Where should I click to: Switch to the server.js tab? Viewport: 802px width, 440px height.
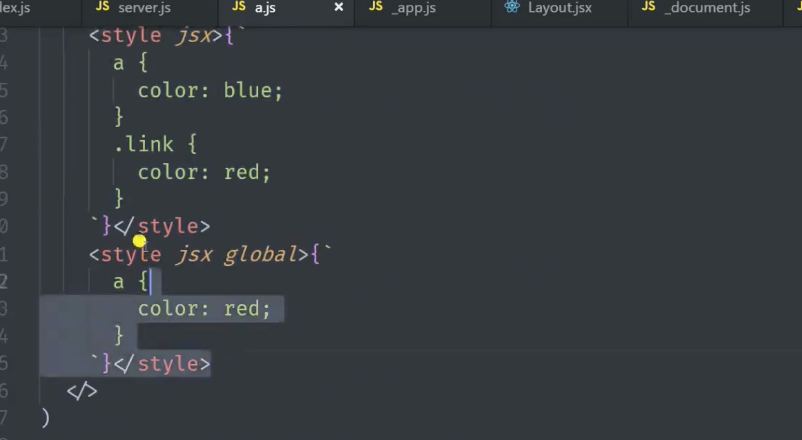click(149, 8)
